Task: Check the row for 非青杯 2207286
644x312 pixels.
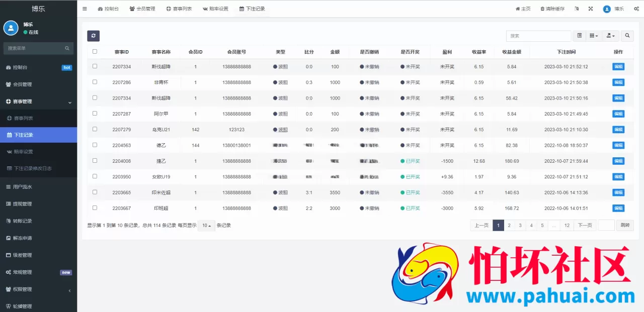Action: 95,82
